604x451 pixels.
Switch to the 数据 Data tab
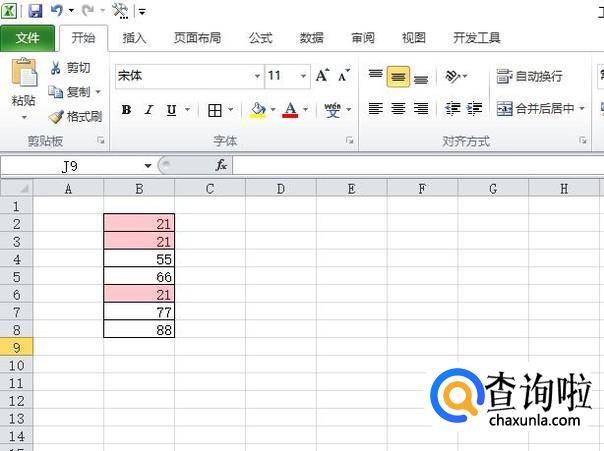(x=312, y=38)
